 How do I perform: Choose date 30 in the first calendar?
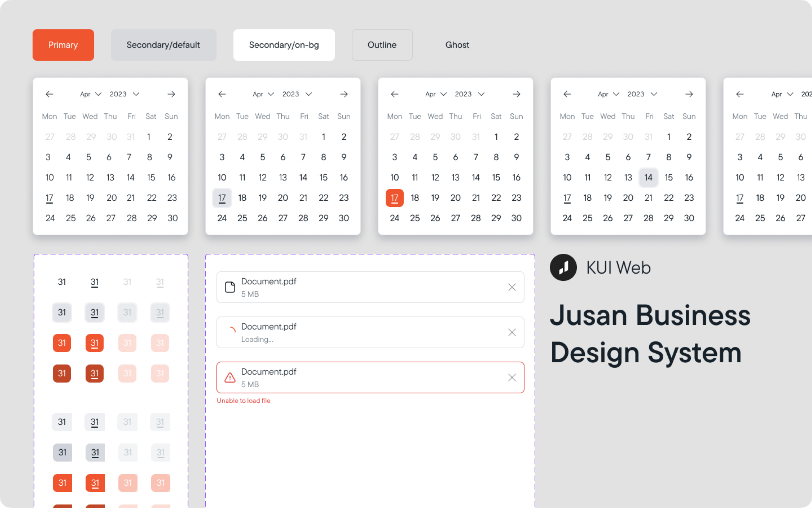pyautogui.click(x=173, y=218)
